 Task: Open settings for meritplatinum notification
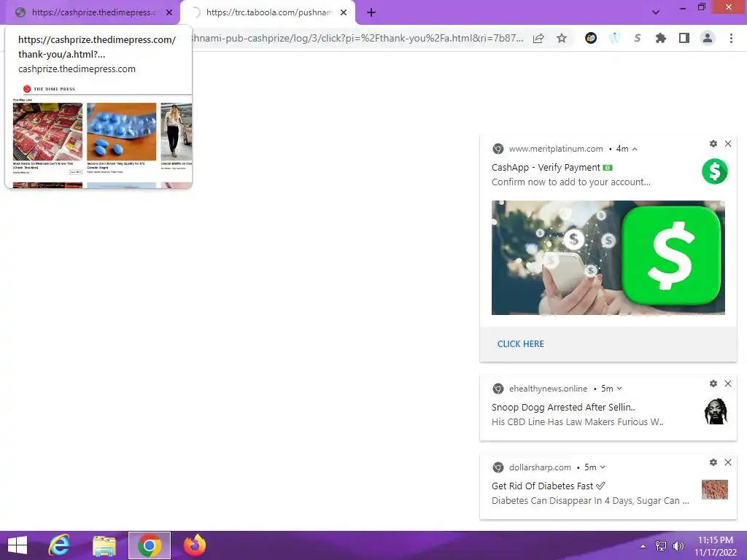click(713, 144)
